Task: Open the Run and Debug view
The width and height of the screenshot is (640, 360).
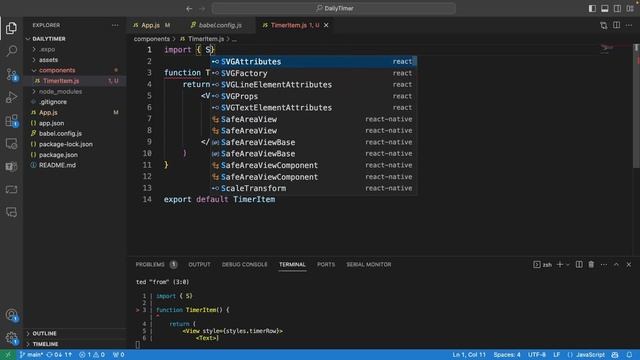Action: pyautogui.click(x=11, y=97)
